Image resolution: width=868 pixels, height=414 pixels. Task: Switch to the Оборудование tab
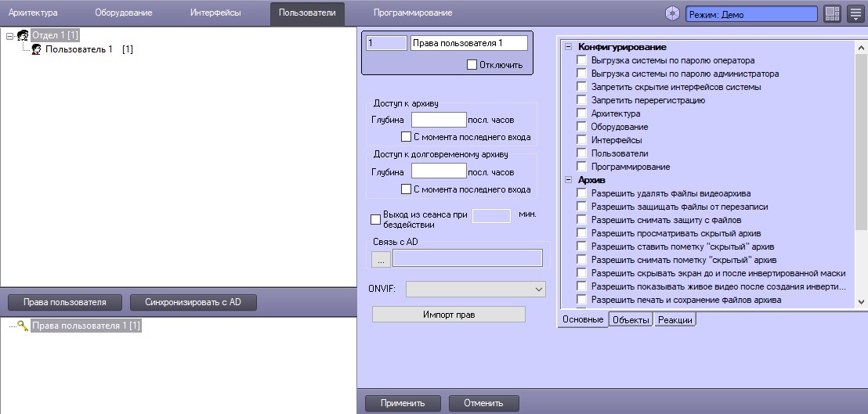coord(123,13)
